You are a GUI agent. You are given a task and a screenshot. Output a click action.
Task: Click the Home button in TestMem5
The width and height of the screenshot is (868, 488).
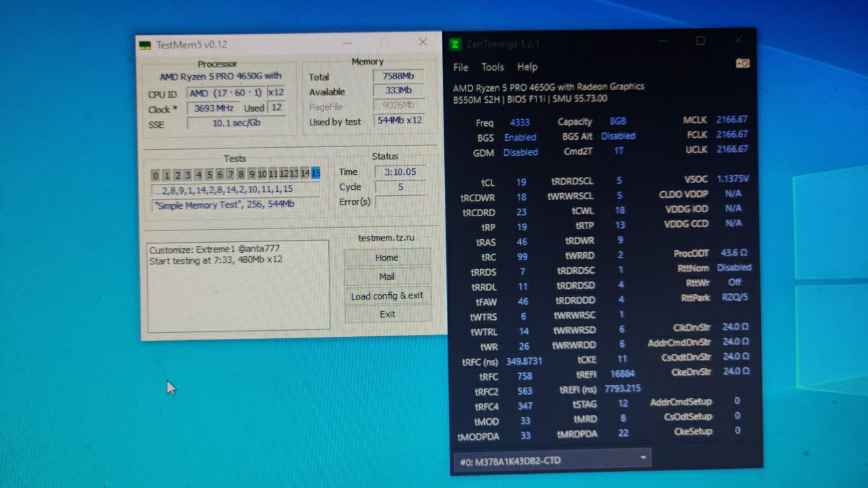pyautogui.click(x=387, y=258)
